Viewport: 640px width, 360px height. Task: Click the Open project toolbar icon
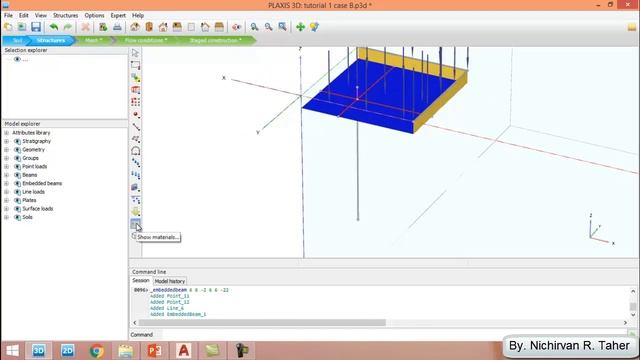pos(22,27)
